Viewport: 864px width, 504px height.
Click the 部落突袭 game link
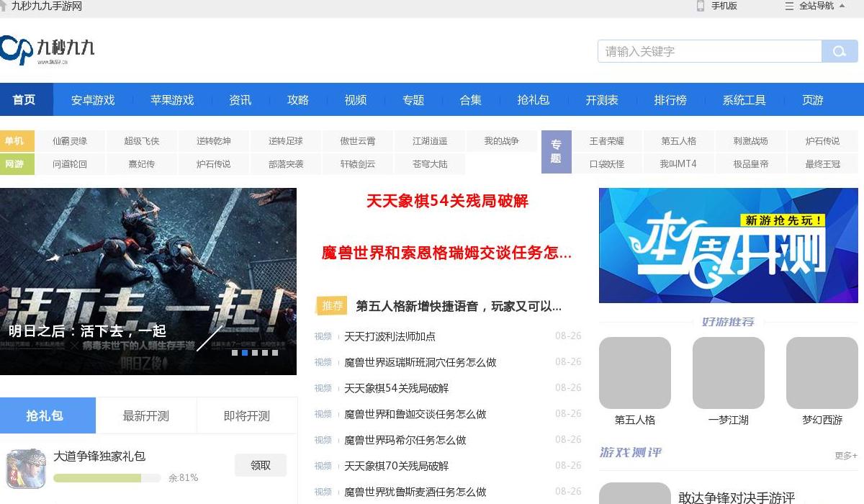click(x=286, y=164)
